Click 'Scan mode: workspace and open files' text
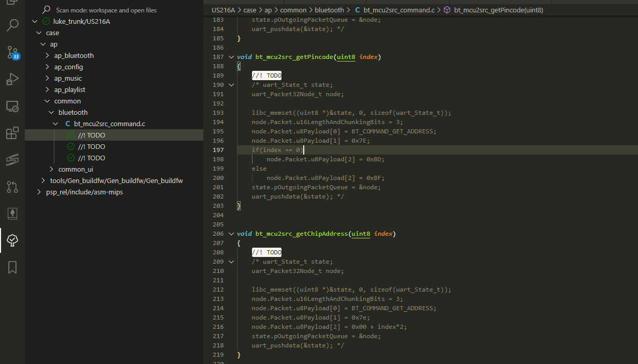Screen dimensions: 638x364 [105, 10]
